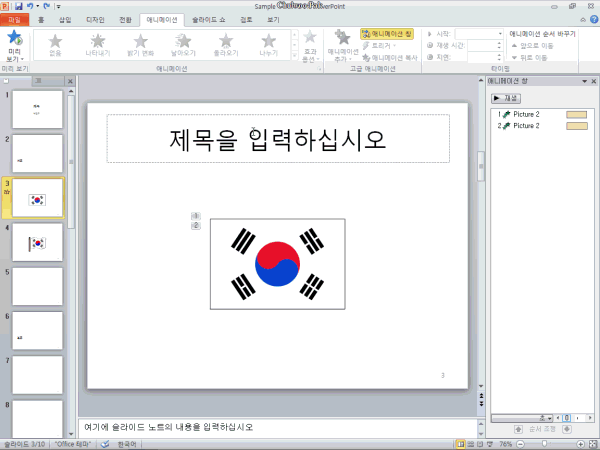Switch to the Design (디자인) tab

[95, 20]
